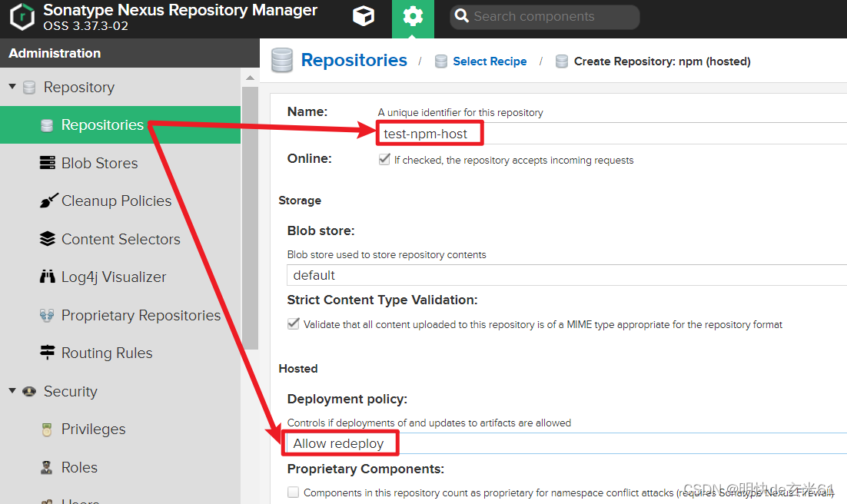Toggle Strict Content Type Validation checkbox

(294, 323)
